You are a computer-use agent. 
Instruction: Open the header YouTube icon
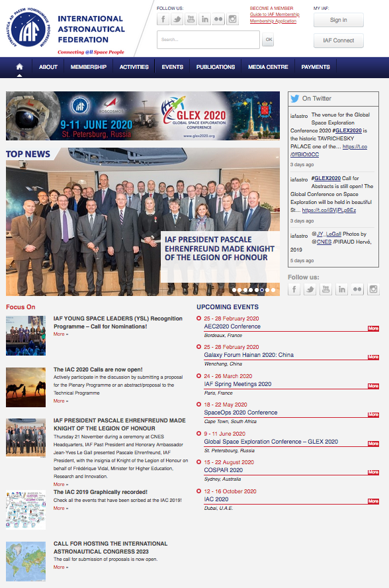pyautogui.click(x=191, y=19)
